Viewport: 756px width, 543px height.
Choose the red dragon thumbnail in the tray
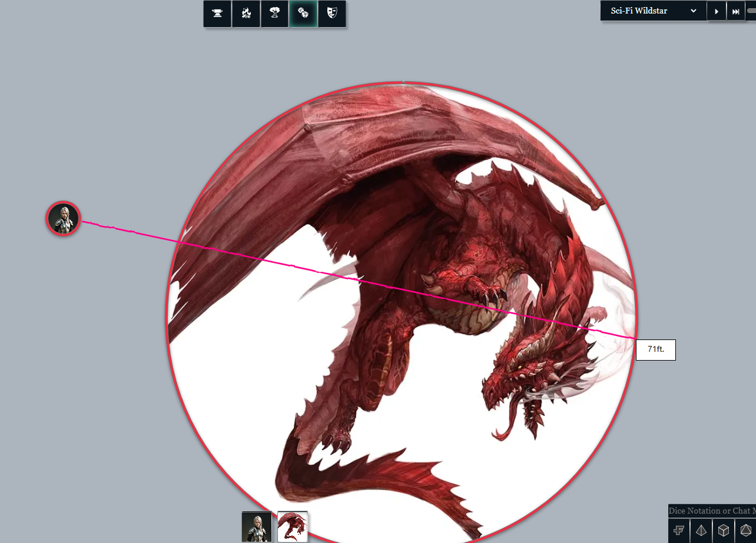(293, 527)
